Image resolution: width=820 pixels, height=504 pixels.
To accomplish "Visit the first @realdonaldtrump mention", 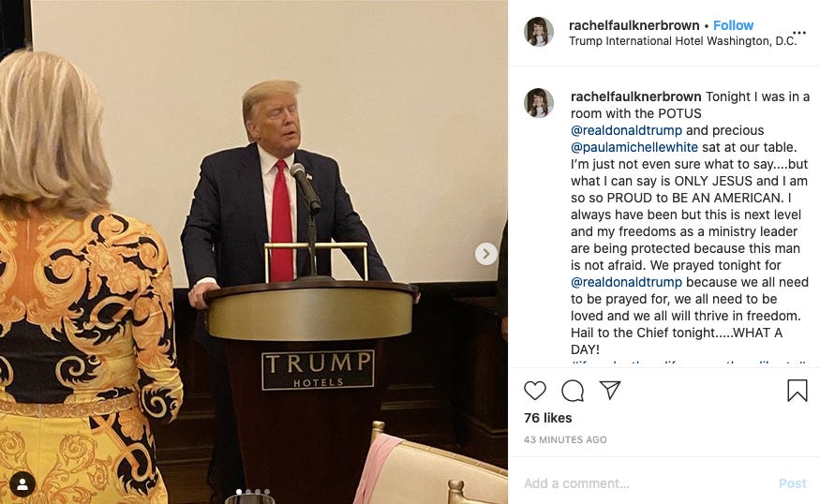I will (626, 130).
